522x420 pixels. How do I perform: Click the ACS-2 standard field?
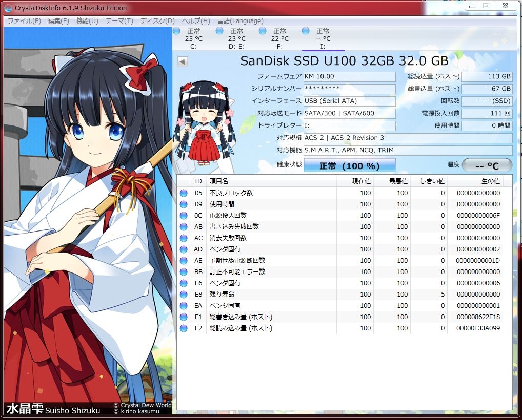[408, 138]
